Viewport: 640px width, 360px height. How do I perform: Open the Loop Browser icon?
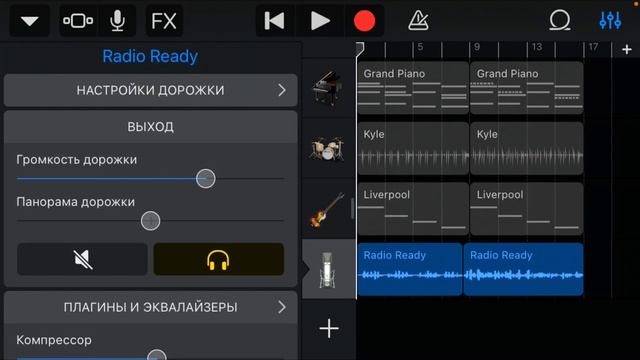560,20
